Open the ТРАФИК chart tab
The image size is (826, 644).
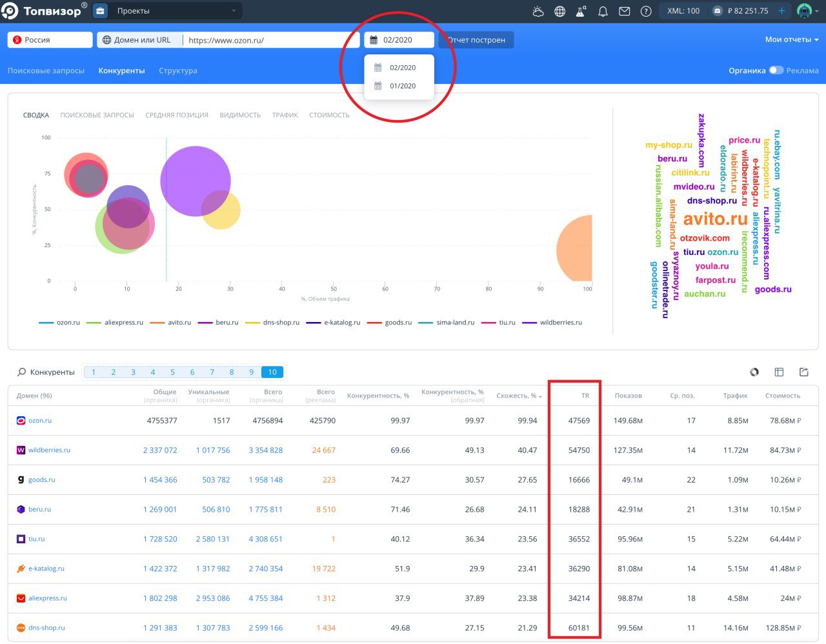tap(285, 116)
